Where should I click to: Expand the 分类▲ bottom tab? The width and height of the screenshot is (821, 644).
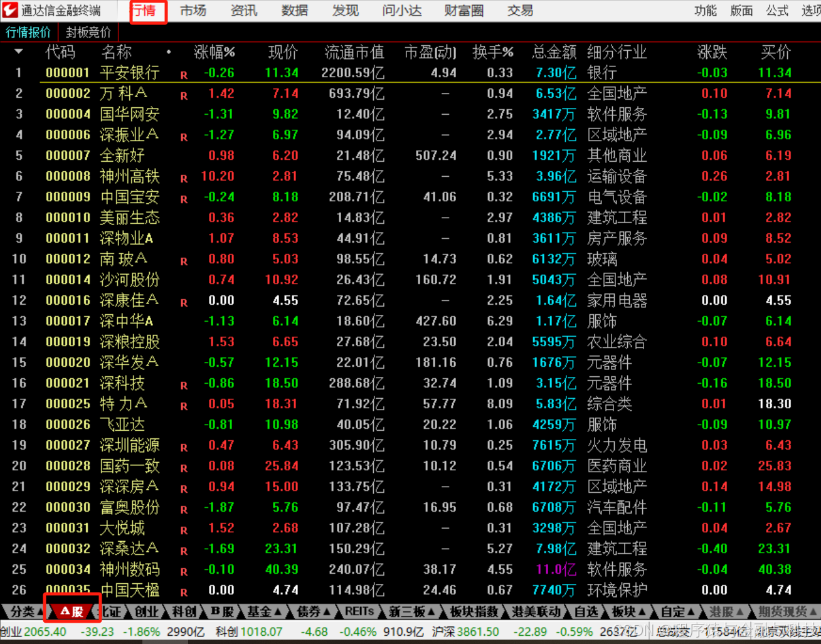26,611
